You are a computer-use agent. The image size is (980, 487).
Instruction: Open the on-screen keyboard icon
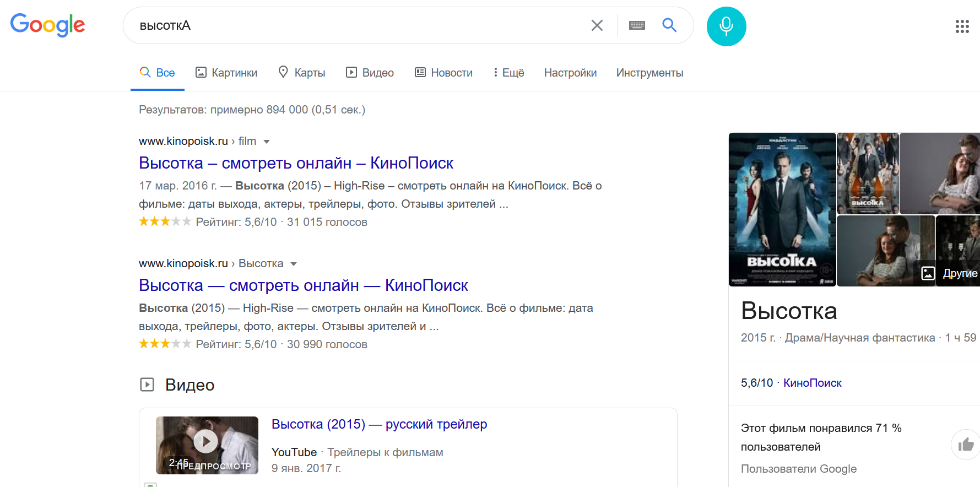tap(637, 25)
